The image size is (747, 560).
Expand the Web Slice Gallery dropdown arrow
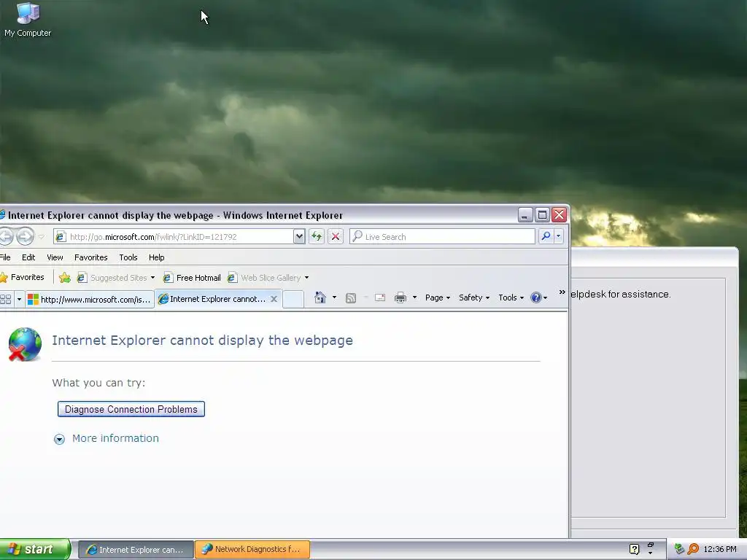tap(306, 278)
